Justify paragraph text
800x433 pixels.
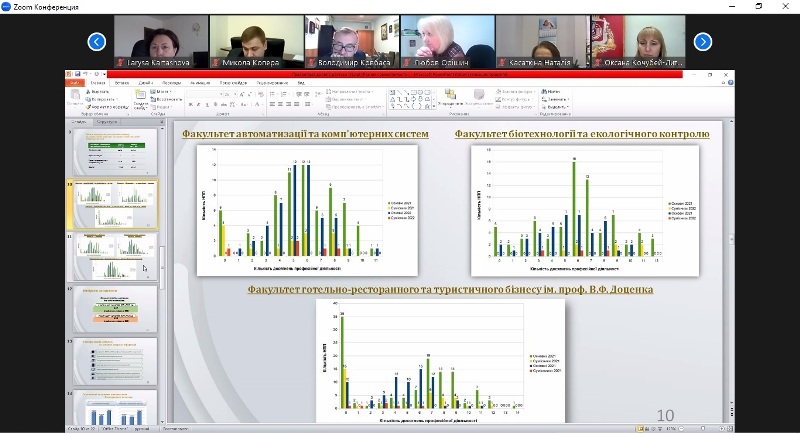(296, 104)
